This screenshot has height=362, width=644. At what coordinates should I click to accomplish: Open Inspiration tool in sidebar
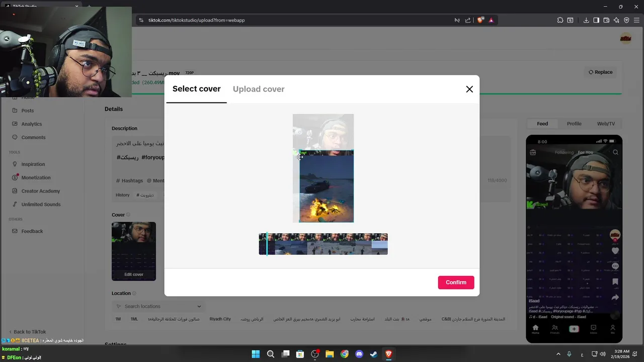(x=33, y=164)
